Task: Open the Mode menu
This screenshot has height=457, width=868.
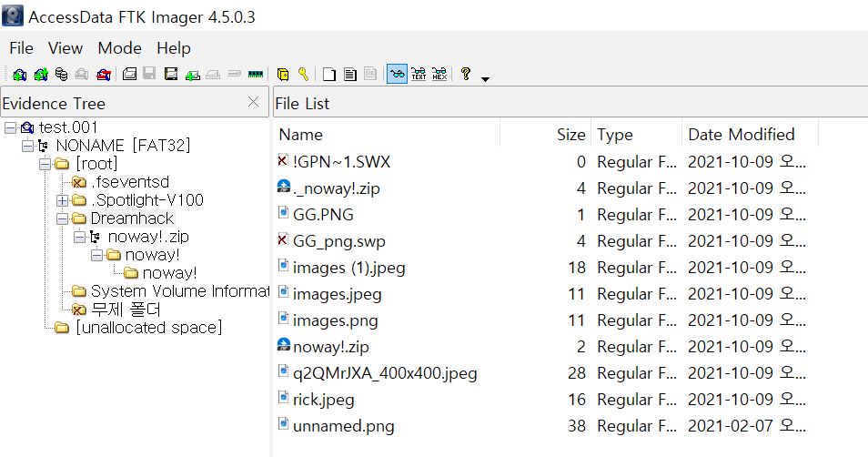Action: 119,48
